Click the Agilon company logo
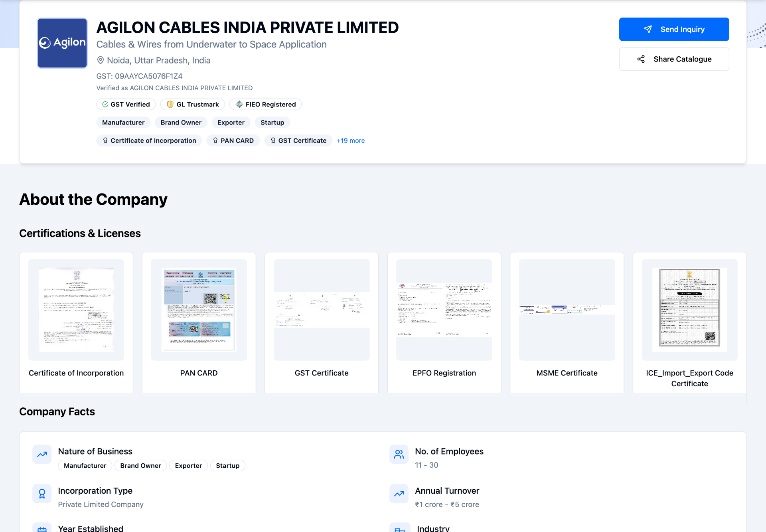Viewport: 766px width, 532px height. (x=62, y=43)
